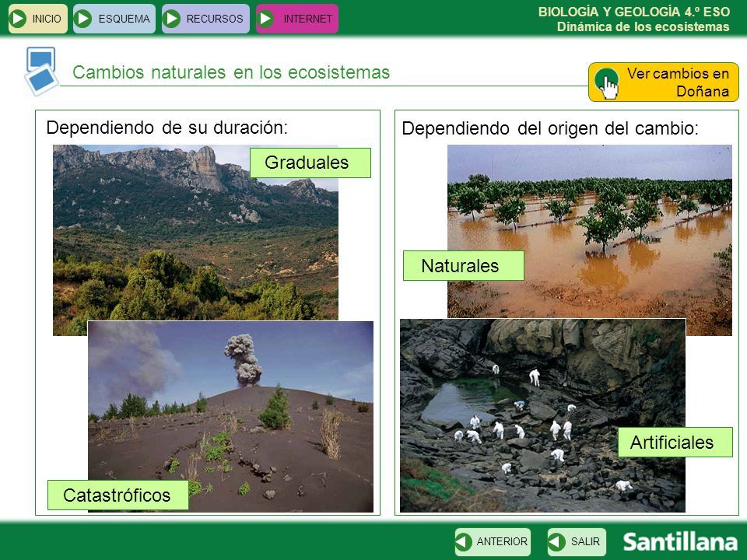Click the Santillana logo
This screenshot has height=560, width=747.
click(680, 542)
